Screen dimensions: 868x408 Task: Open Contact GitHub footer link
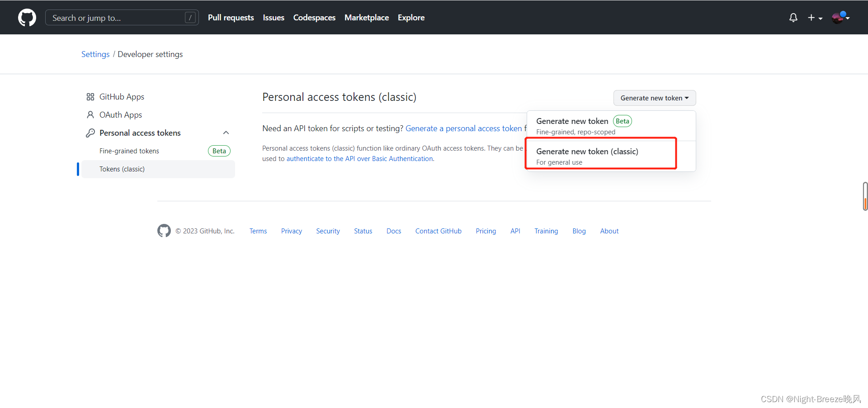pos(439,231)
